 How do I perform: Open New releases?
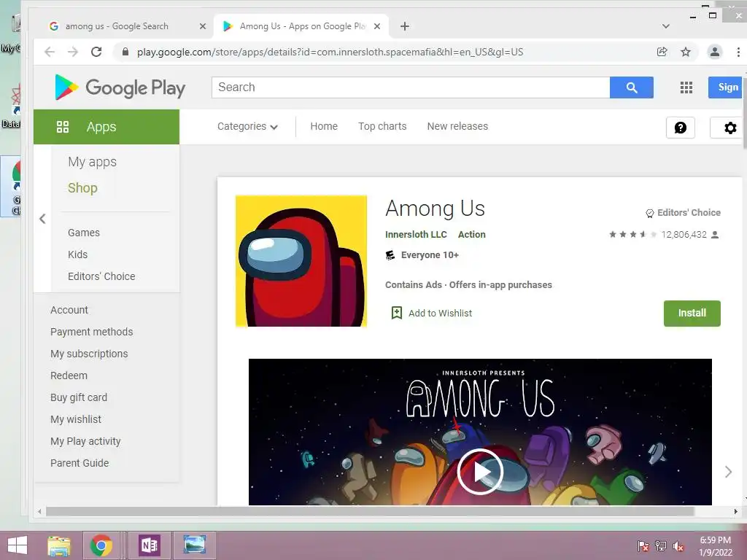(457, 126)
